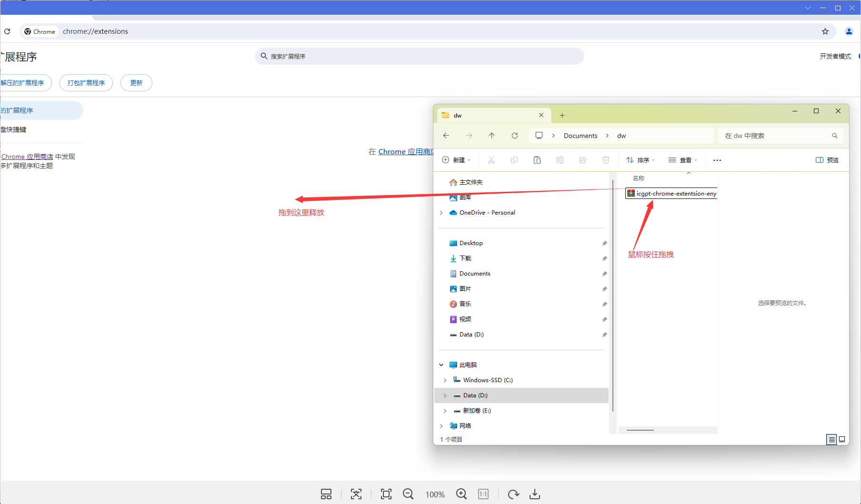Viewport: 861px width, 504px height.
Task: Expand the 网络 network node
Action: 441,426
